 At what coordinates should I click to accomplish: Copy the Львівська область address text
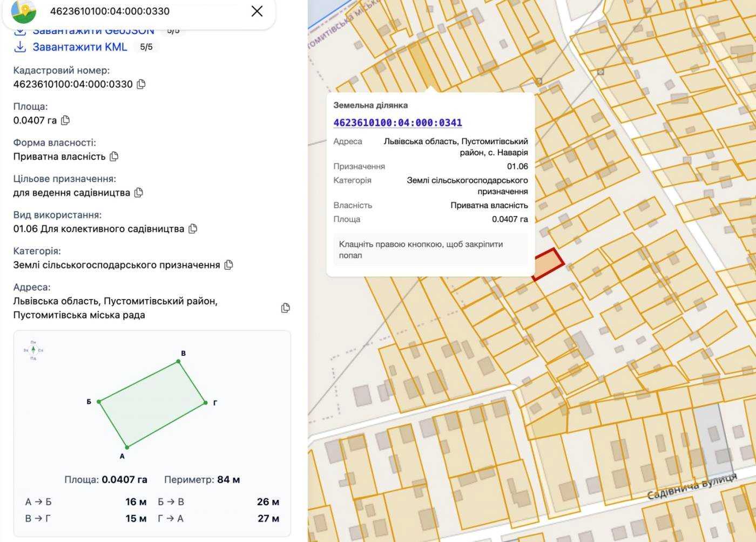[286, 308]
